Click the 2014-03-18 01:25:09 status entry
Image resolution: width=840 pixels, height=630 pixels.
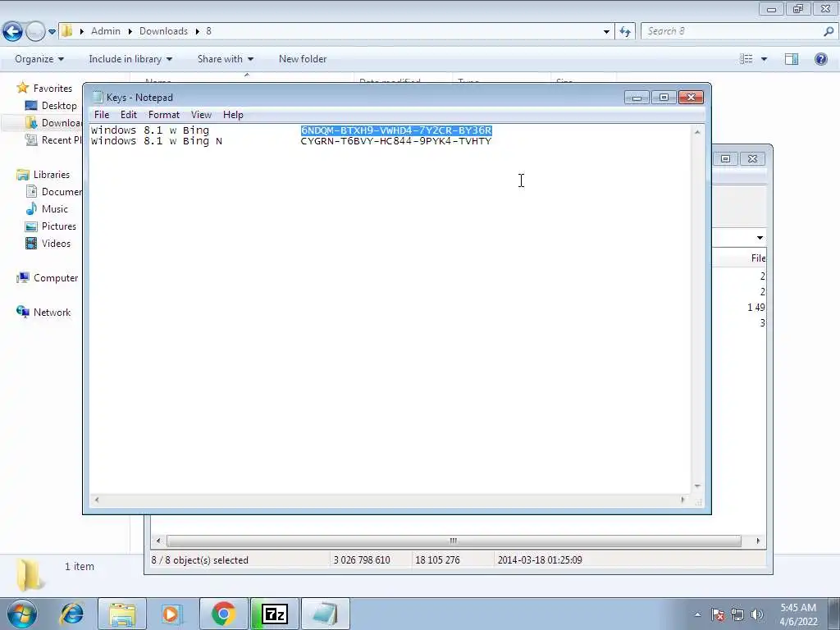click(x=540, y=559)
